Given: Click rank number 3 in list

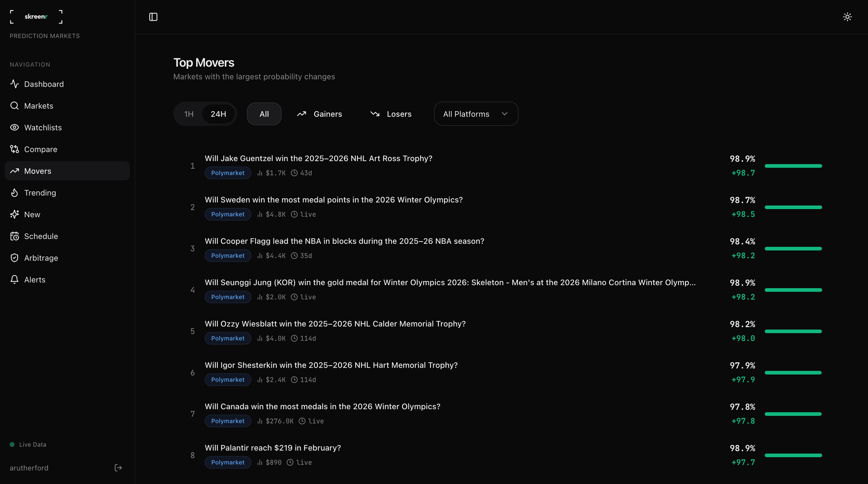Looking at the screenshot, I should point(192,249).
